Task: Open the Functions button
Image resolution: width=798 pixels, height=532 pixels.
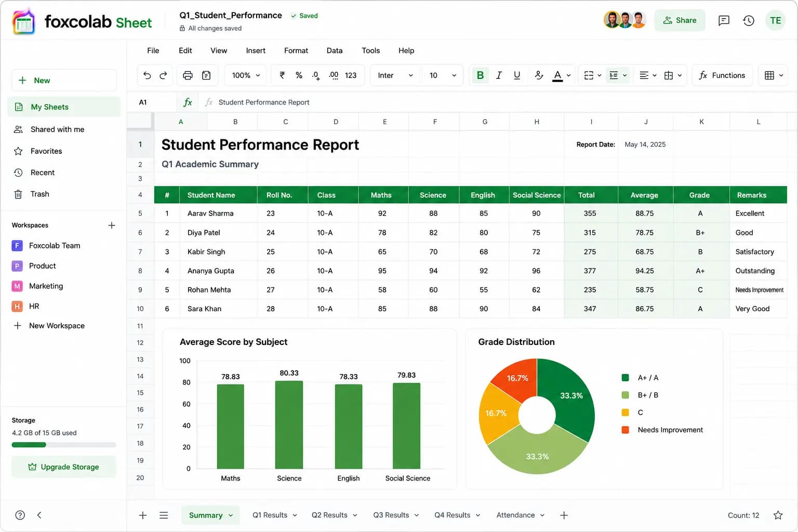Action: point(722,75)
